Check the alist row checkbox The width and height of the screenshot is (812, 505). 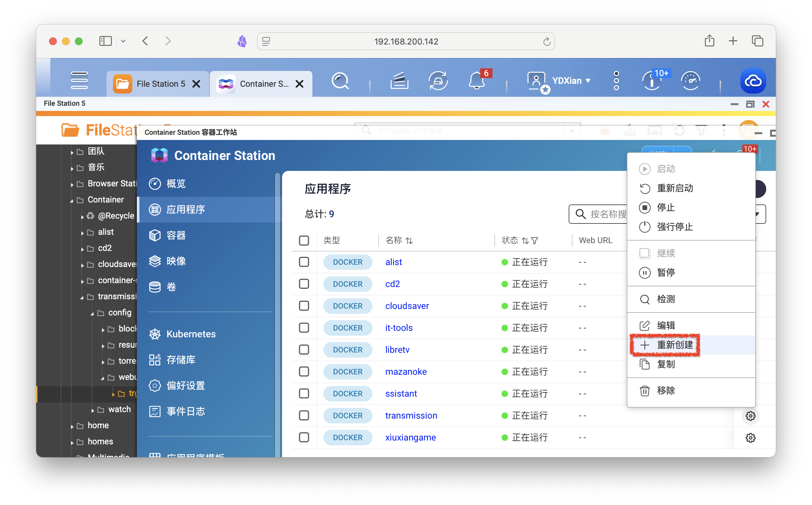coord(304,262)
